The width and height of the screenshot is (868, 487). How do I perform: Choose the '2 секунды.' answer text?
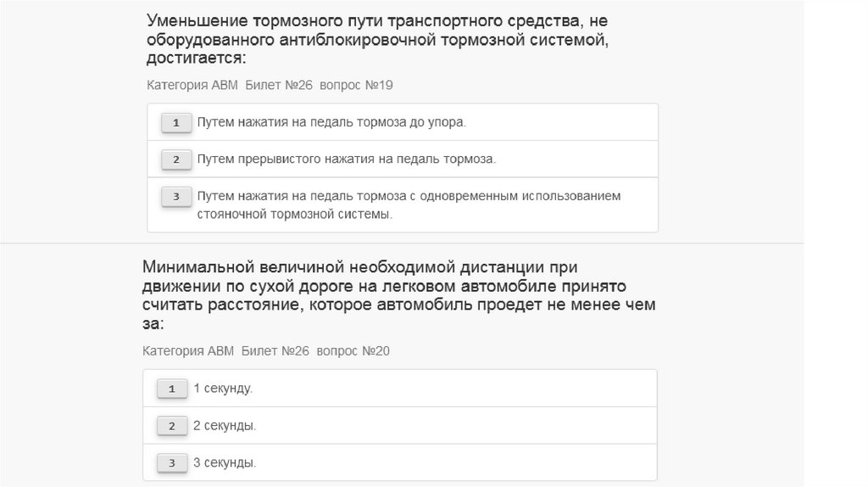pos(225,425)
